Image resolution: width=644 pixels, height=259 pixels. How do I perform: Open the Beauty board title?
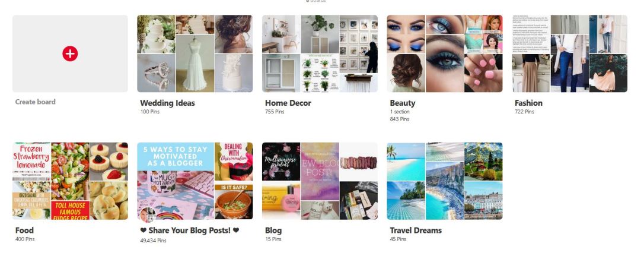click(403, 103)
